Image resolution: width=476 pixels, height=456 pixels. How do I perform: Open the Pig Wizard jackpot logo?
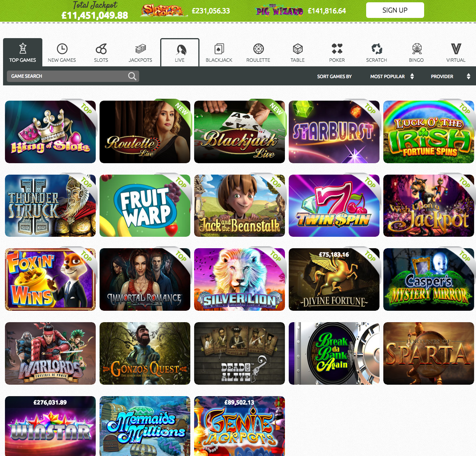(280, 10)
